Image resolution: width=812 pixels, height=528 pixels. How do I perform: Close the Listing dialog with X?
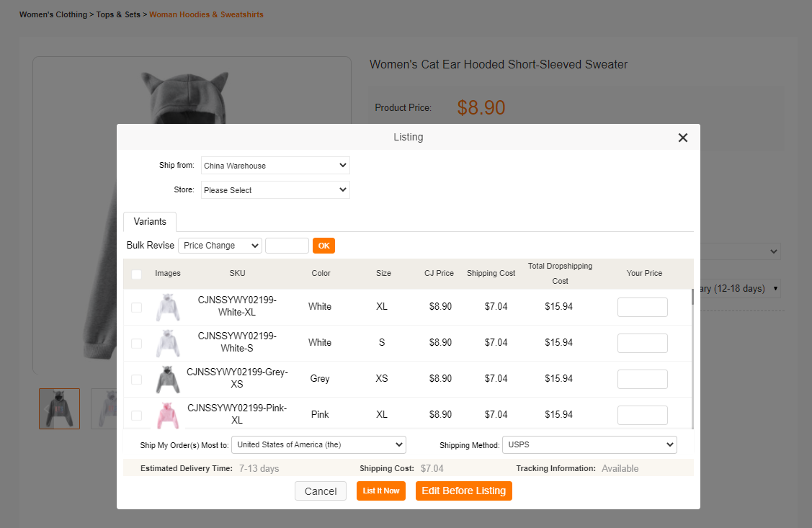point(682,138)
